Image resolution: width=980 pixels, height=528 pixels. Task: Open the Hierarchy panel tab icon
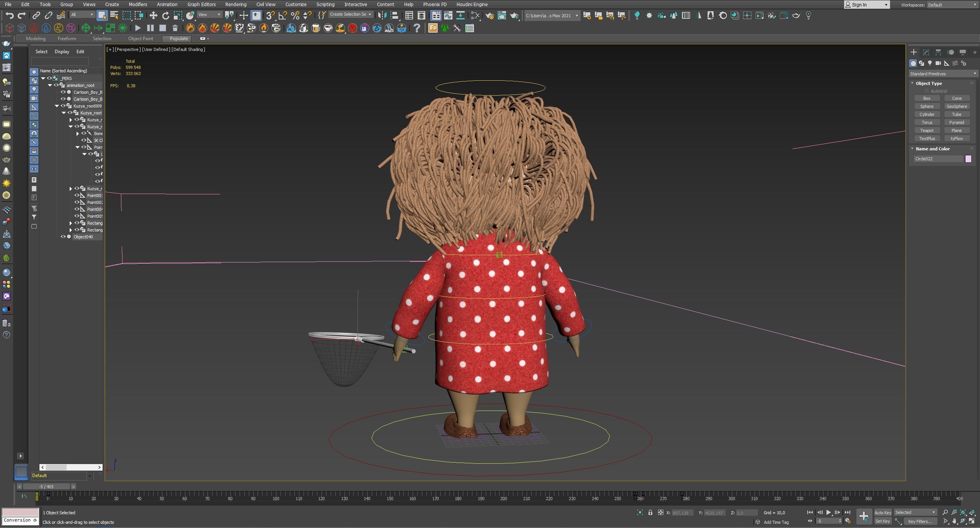[938, 52]
